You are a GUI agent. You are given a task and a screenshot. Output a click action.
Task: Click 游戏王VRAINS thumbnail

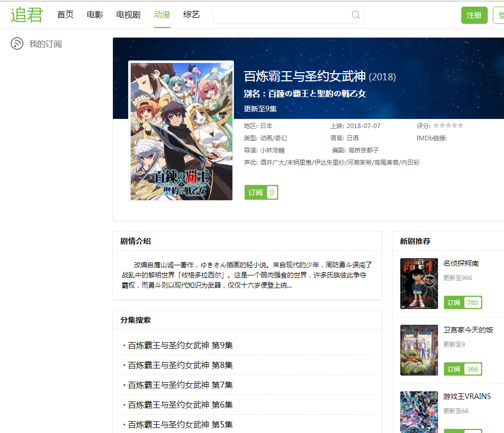click(419, 412)
